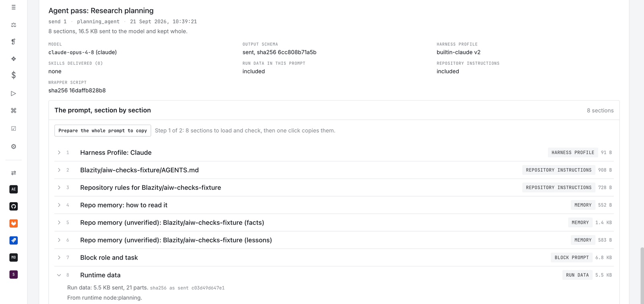
Task: Click Prepare the whole prompt to copy
Action: point(103,131)
